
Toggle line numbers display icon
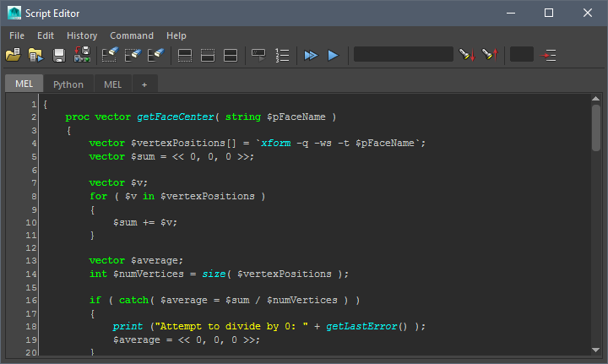click(x=282, y=55)
